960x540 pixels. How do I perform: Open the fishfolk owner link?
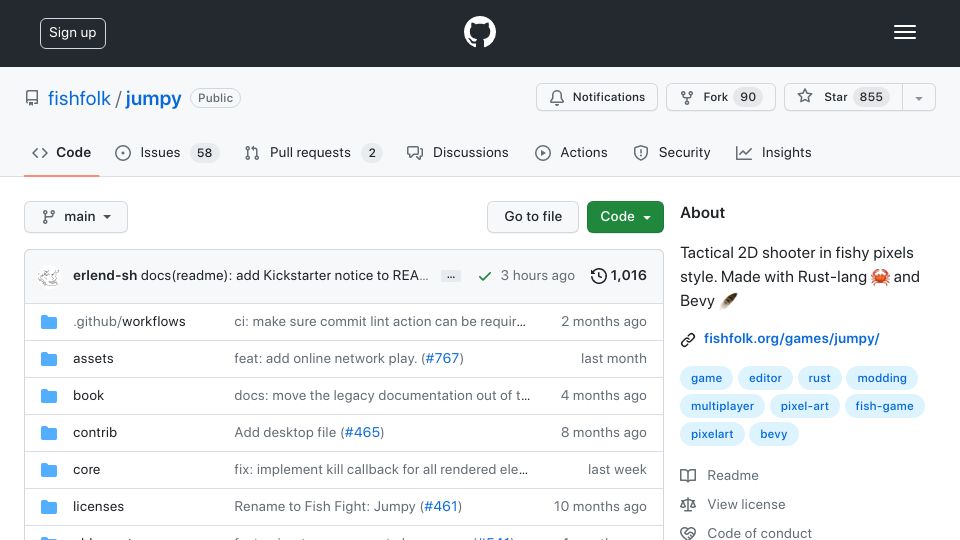(79, 98)
